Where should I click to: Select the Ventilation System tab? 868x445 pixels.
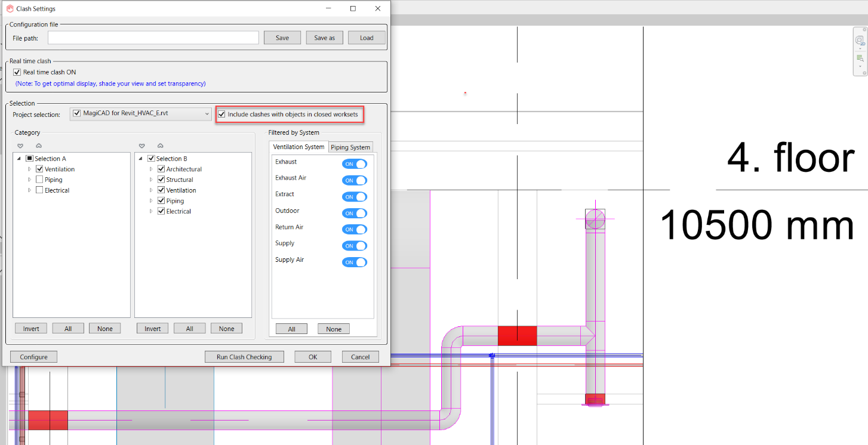click(x=298, y=147)
